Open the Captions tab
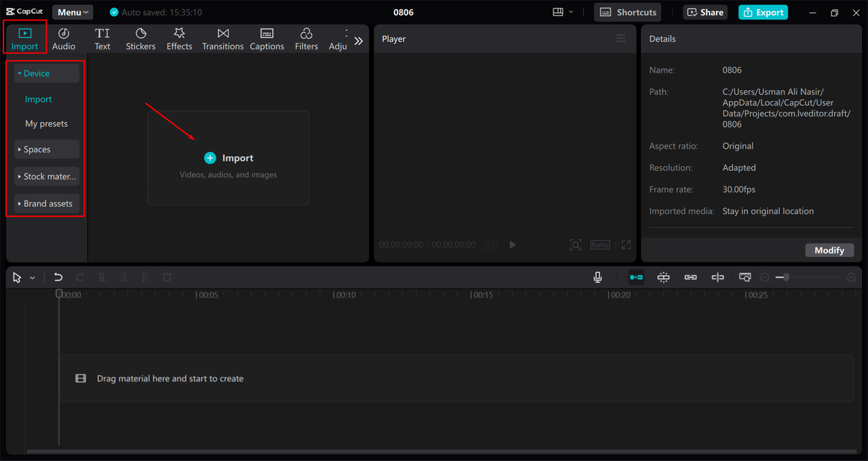Screen dimensions: 868x461 (267, 39)
